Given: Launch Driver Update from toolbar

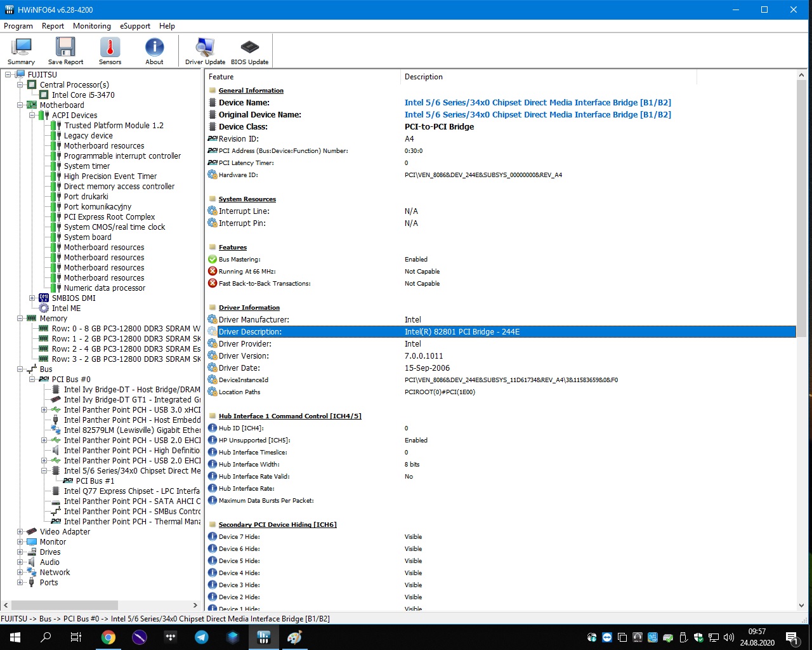Looking at the screenshot, I should pyautogui.click(x=205, y=51).
